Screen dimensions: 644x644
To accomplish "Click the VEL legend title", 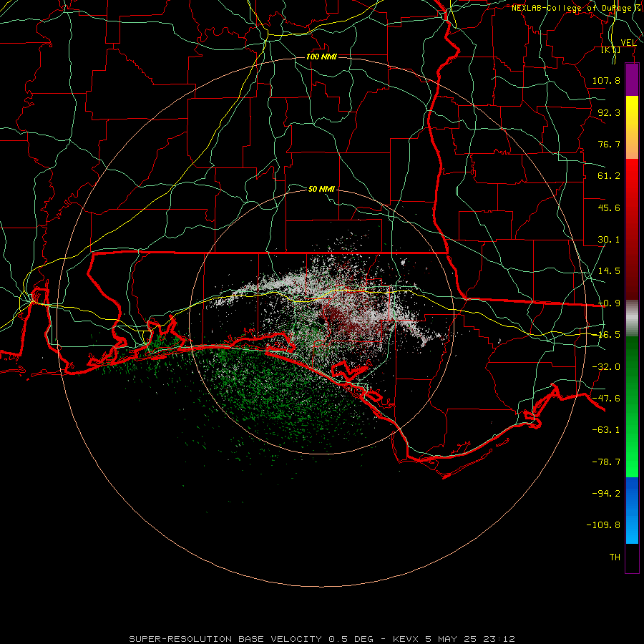I will (628, 42).
